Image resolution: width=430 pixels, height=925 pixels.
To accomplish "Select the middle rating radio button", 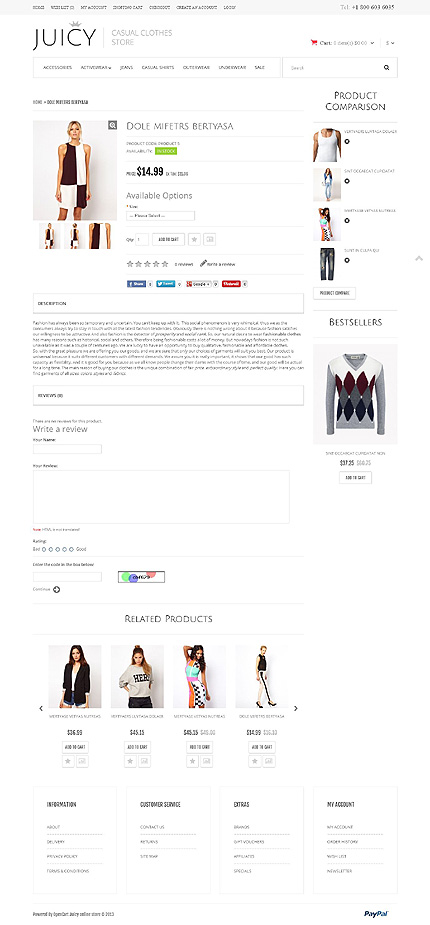I will tap(58, 549).
